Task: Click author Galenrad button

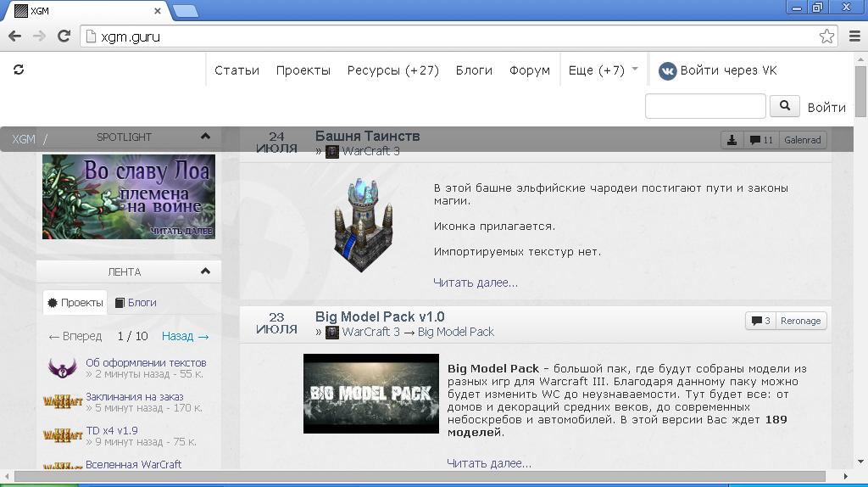Action: coord(803,140)
